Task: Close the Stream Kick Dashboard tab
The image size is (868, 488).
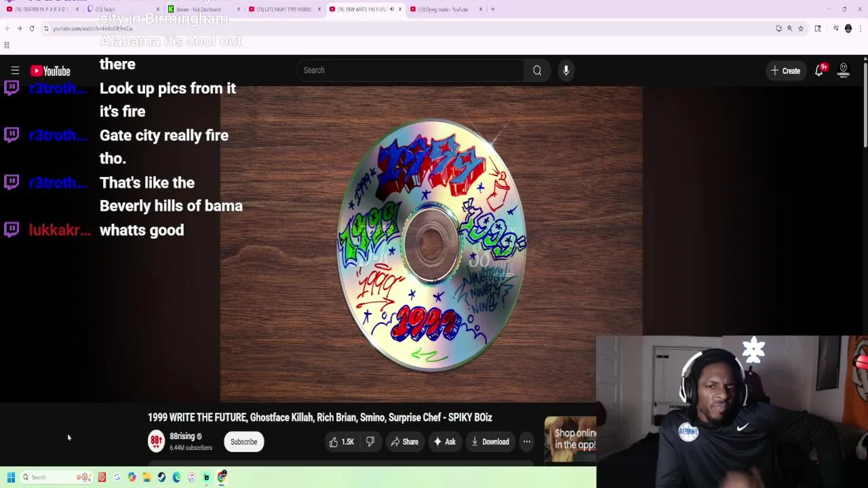Action: click(x=239, y=9)
